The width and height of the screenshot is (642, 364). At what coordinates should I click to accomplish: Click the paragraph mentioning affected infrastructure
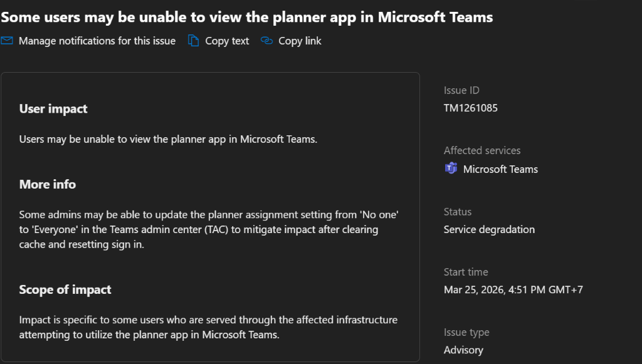208,327
